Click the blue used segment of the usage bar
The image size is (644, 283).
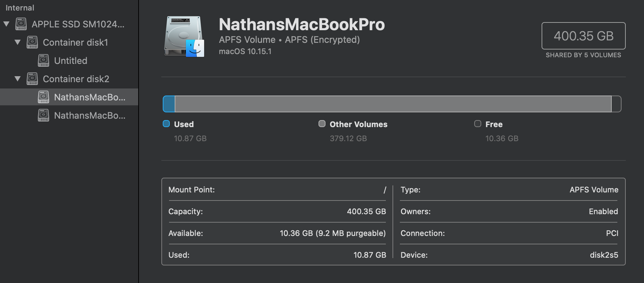click(x=169, y=104)
